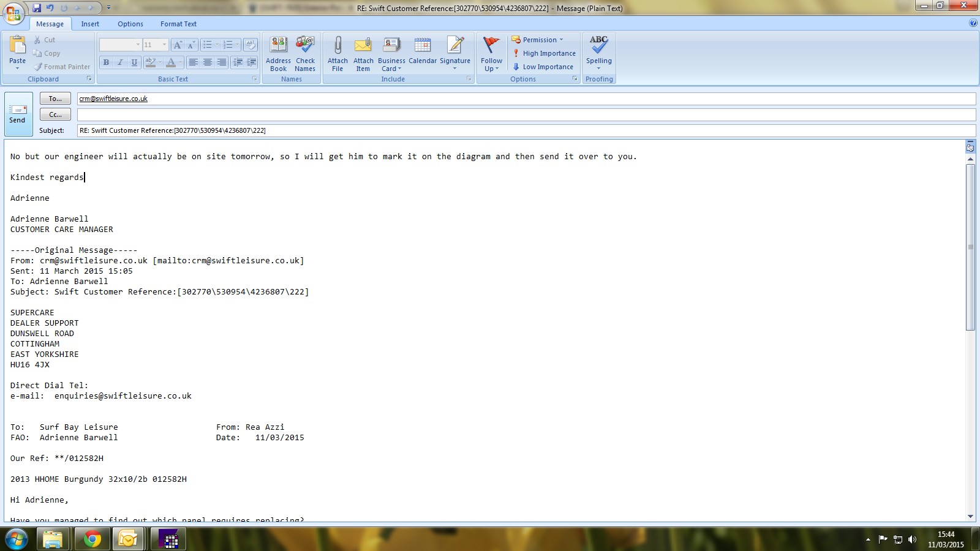Switch to the Message ribbon tab
This screenshot has width=980, height=551.
click(50, 24)
